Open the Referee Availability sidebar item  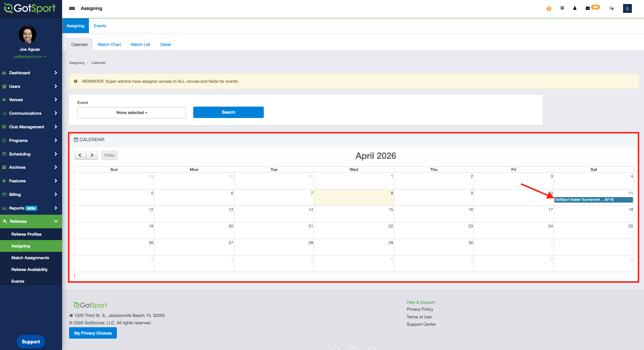(29, 269)
